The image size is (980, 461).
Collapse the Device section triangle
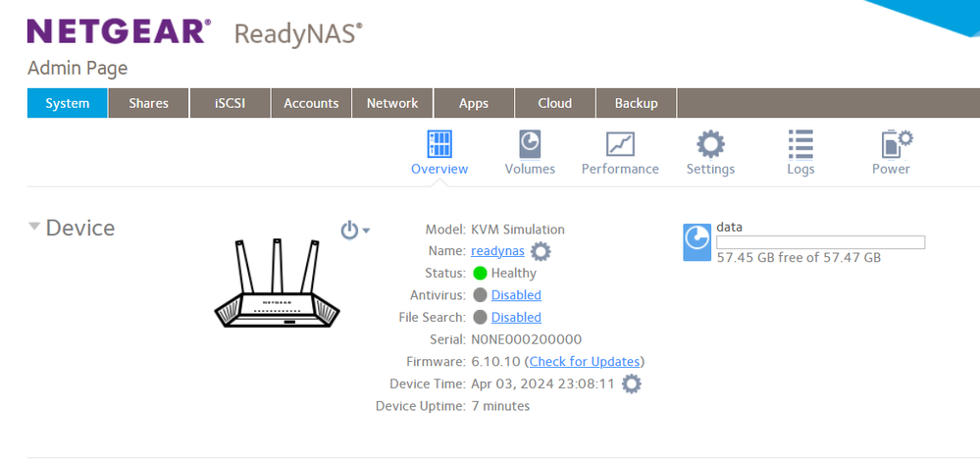pyautogui.click(x=33, y=227)
